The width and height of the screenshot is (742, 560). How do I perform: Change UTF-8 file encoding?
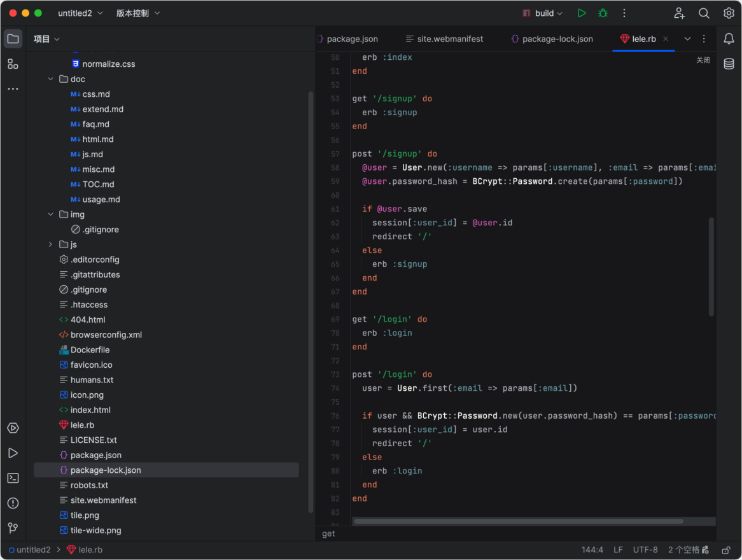(x=645, y=550)
